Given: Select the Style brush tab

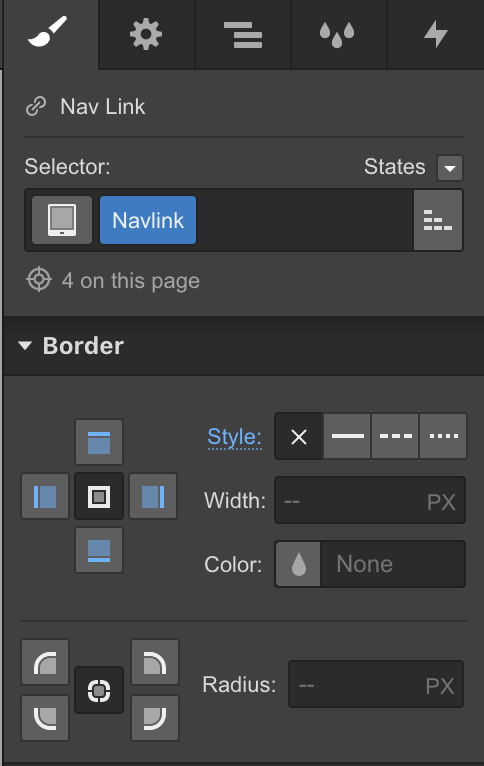Looking at the screenshot, I should 49,33.
